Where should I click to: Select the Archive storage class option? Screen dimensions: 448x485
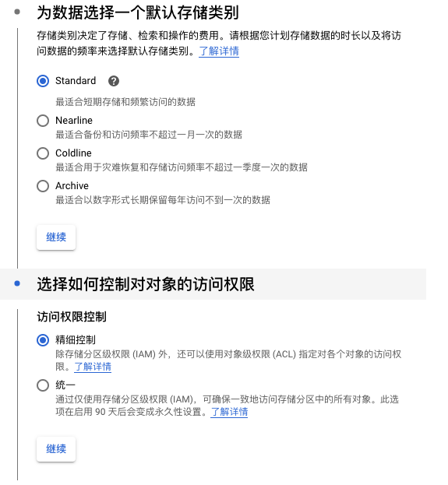[x=43, y=186]
